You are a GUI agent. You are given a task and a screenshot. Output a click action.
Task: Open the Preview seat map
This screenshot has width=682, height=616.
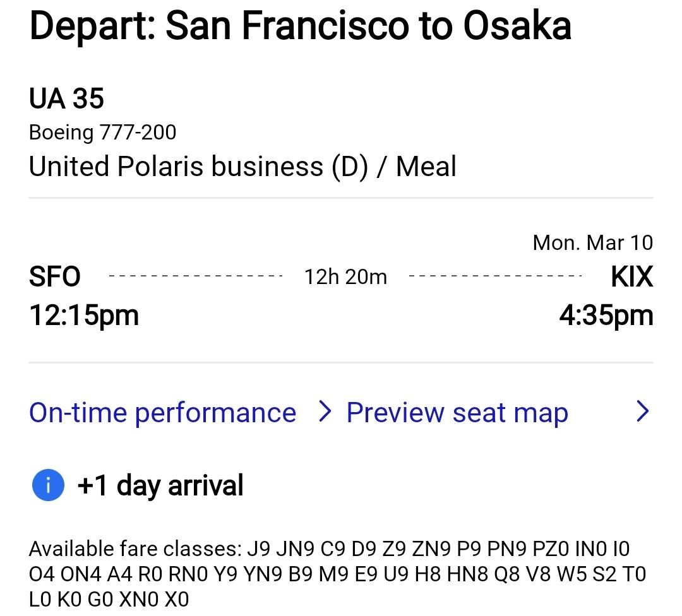click(x=457, y=412)
